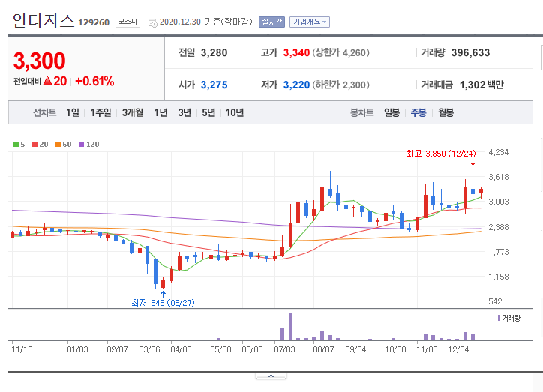Click the +0.61% change rate
The height and width of the screenshot is (392, 543).
click(x=94, y=81)
